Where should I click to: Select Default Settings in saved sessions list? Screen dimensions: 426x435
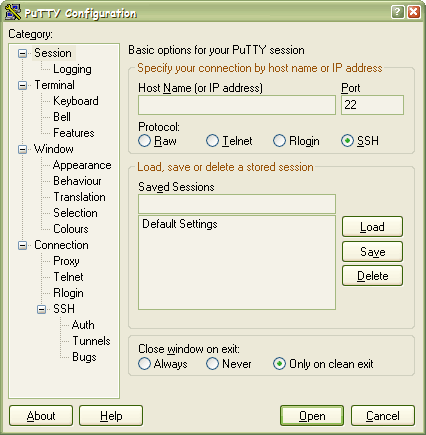180,224
